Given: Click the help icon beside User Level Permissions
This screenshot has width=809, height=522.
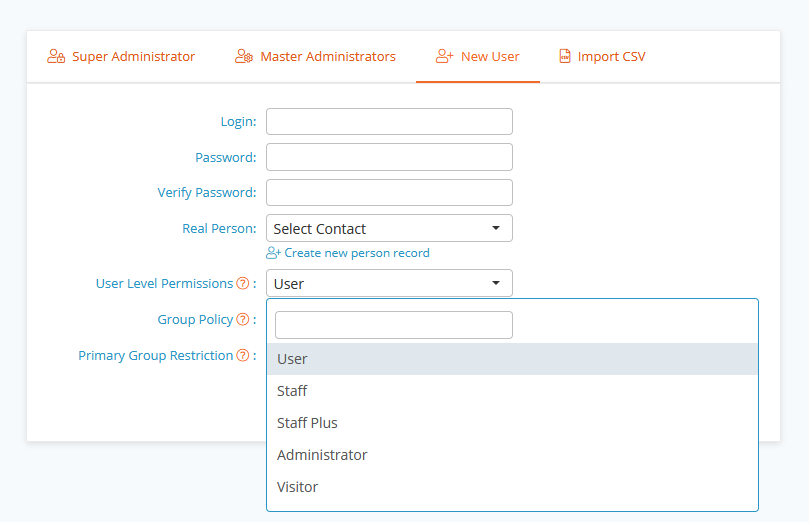Looking at the screenshot, I should [243, 283].
